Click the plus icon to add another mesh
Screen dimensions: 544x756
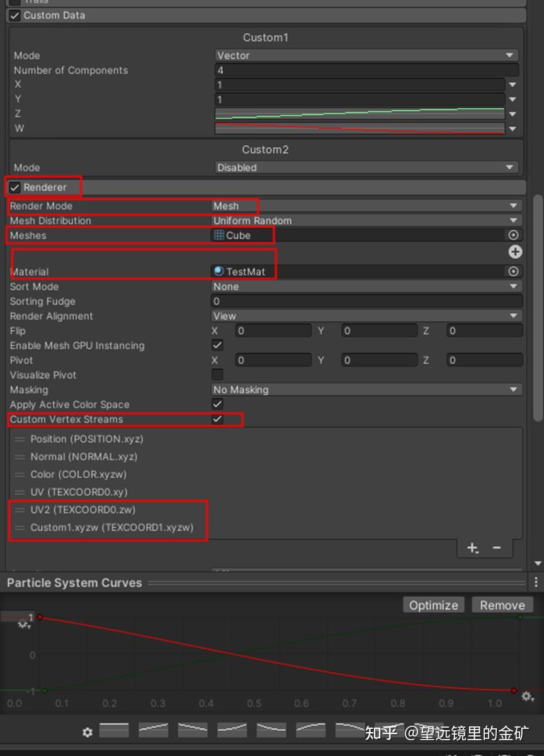(515, 251)
